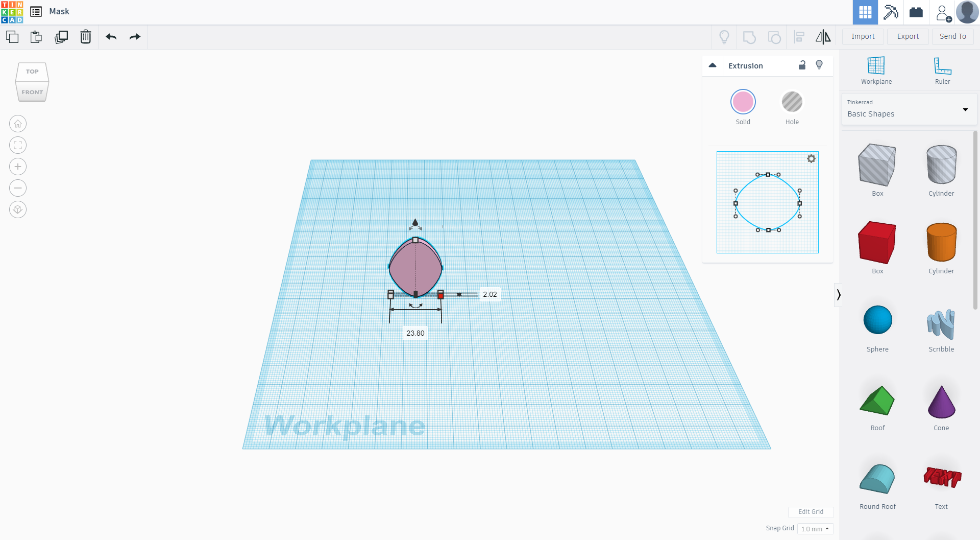Toggle orthographic perspective view button
This screenshot has height=540, width=980.
pyautogui.click(x=18, y=209)
